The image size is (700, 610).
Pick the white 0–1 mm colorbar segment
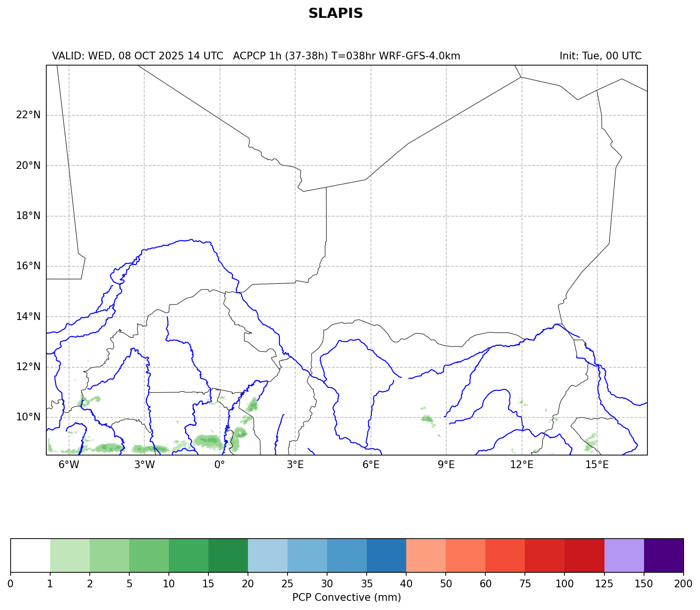30,555
